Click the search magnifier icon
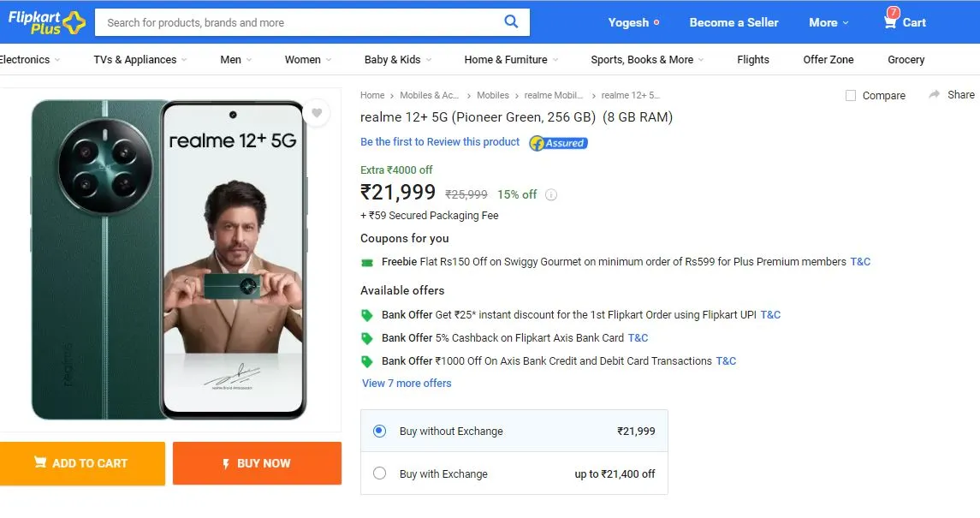 (511, 22)
